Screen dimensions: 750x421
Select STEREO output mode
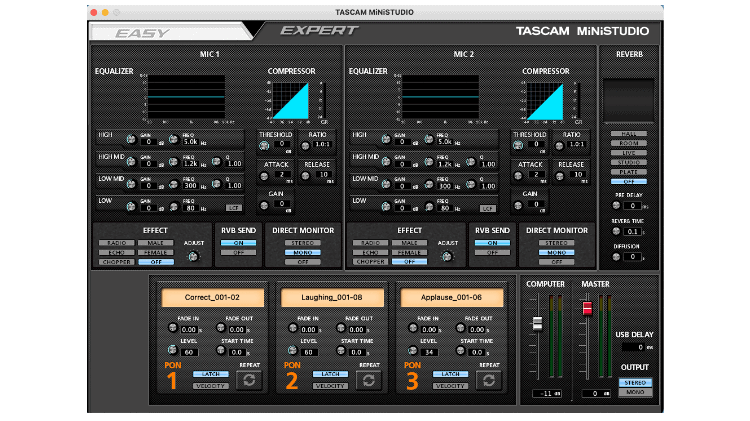tap(635, 383)
